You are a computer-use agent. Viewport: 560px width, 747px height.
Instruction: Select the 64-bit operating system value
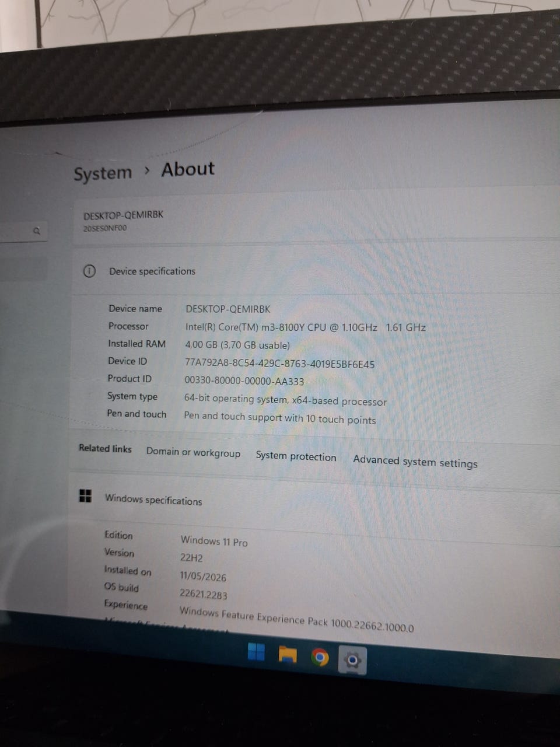click(286, 400)
